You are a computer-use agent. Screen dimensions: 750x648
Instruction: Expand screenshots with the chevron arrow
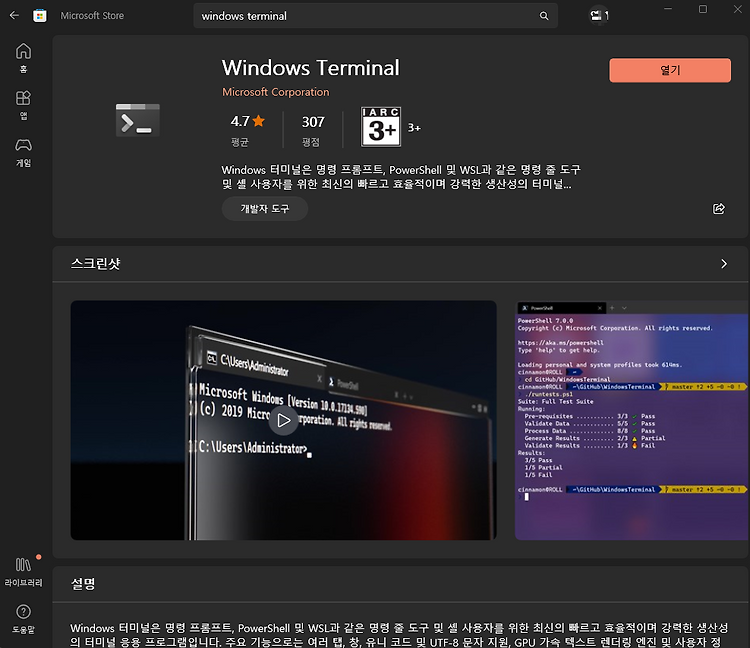[x=724, y=264]
